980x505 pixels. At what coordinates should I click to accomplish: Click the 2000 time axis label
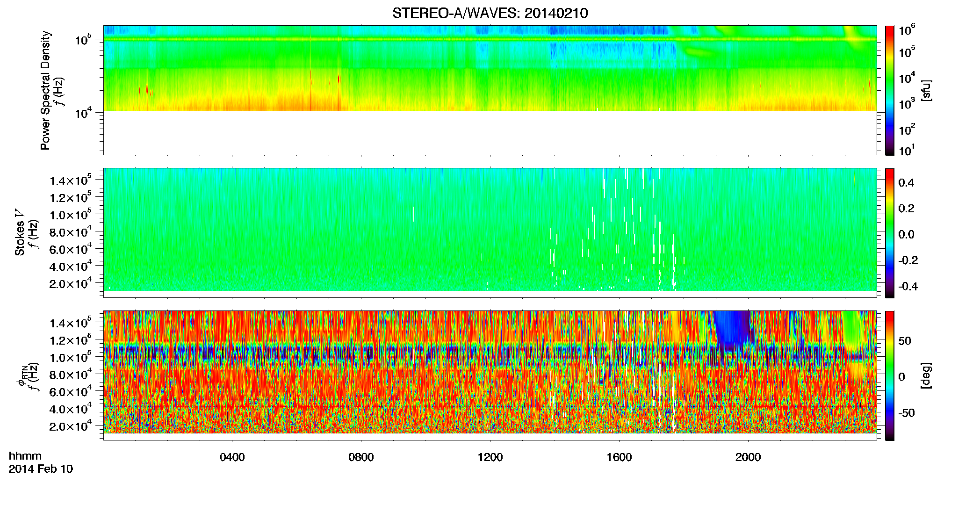pyautogui.click(x=748, y=457)
